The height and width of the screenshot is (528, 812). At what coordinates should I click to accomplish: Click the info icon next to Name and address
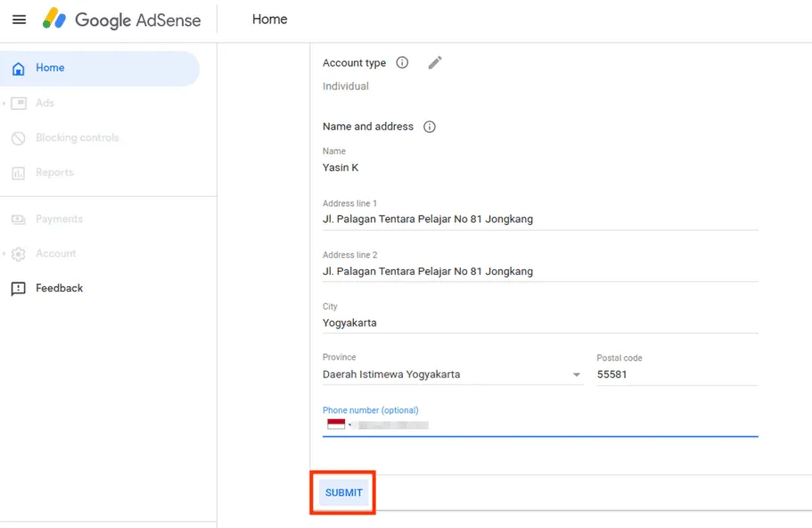pos(430,127)
